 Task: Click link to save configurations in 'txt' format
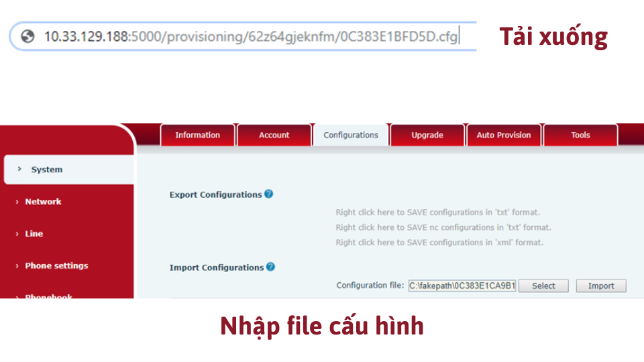coord(438,213)
